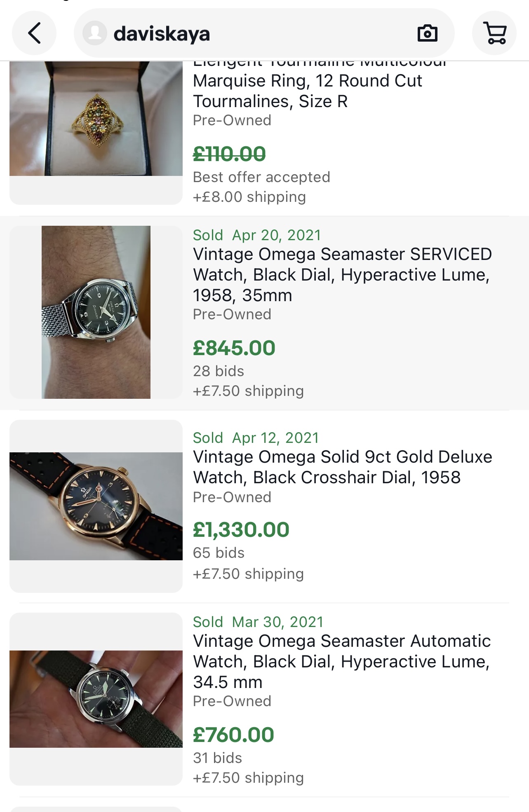Screen dimensions: 529x812
Task: Tap the back arrow button
Action: tap(34, 33)
